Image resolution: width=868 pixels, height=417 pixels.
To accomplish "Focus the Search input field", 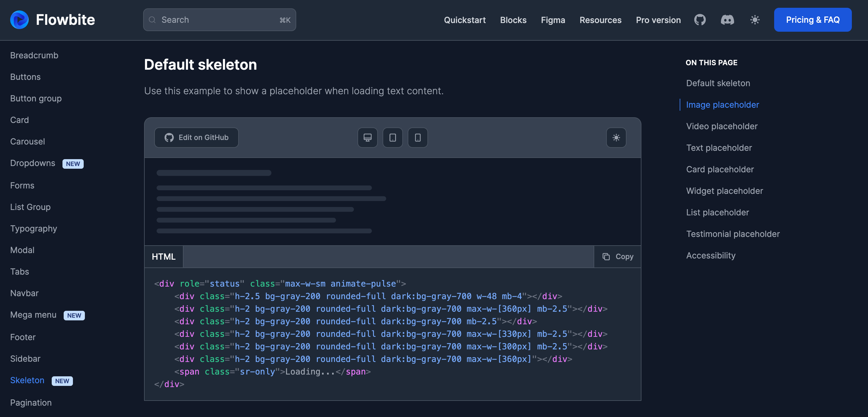I will click(219, 20).
